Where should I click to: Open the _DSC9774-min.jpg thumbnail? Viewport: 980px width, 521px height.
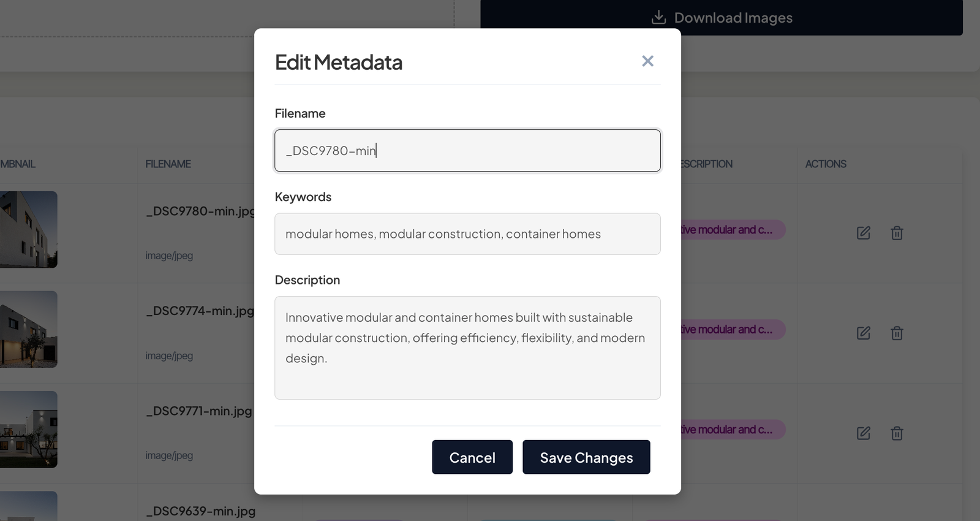point(28,330)
